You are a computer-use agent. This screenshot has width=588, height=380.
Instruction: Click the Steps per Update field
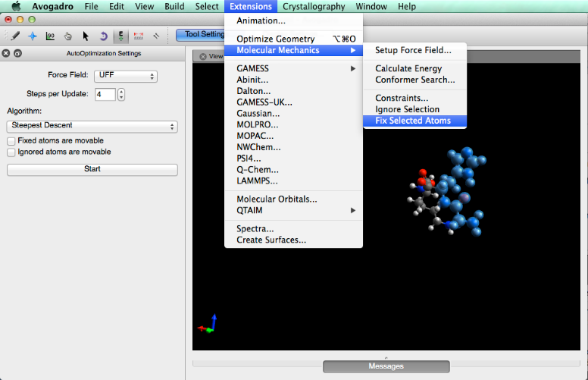[105, 94]
